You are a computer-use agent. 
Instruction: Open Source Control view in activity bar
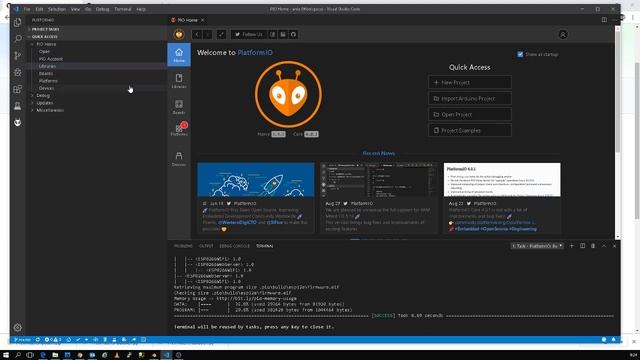[x=18, y=56]
